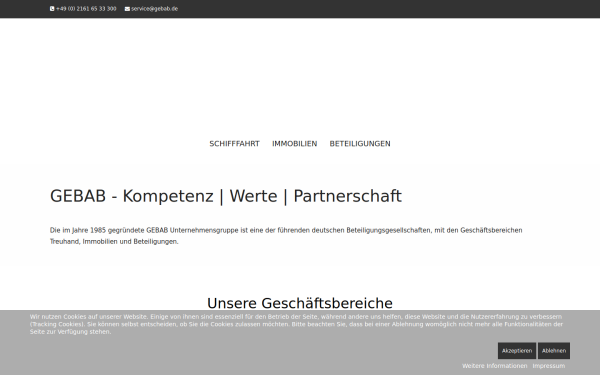Click the envelope email icon
The image size is (600, 375).
(x=127, y=9)
